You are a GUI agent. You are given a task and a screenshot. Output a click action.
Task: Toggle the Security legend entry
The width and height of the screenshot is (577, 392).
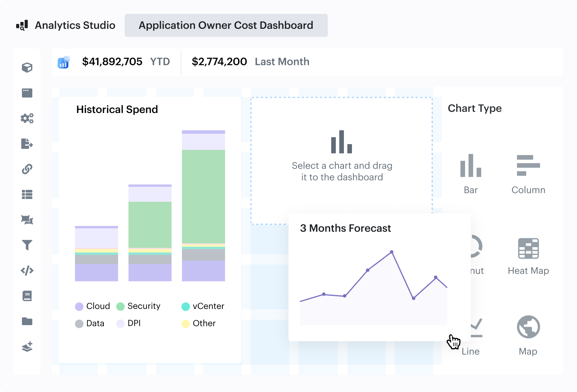[x=138, y=306]
